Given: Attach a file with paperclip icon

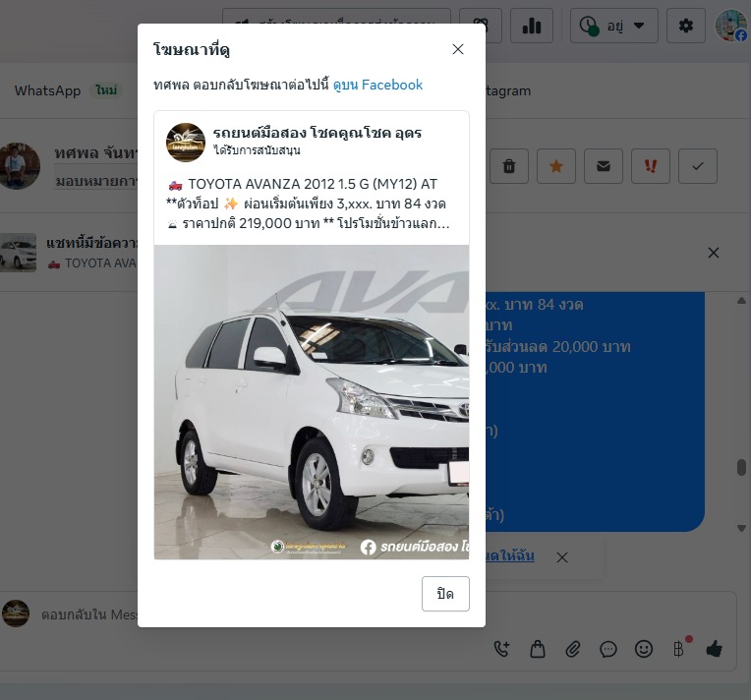Looking at the screenshot, I should pos(573,649).
